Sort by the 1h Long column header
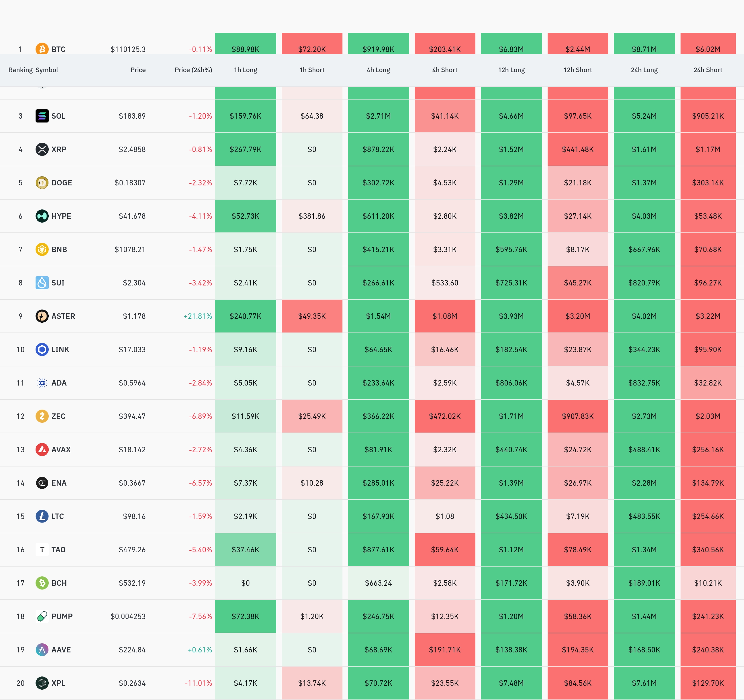The height and width of the screenshot is (700, 744). tap(246, 70)
